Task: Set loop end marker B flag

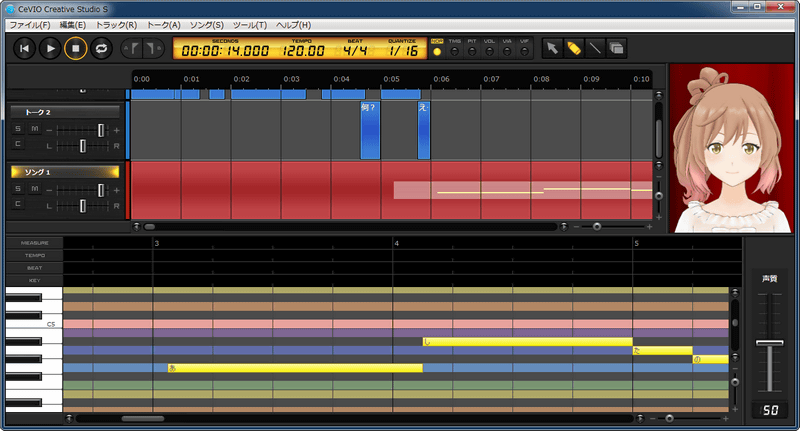Action: pos(154,48)
